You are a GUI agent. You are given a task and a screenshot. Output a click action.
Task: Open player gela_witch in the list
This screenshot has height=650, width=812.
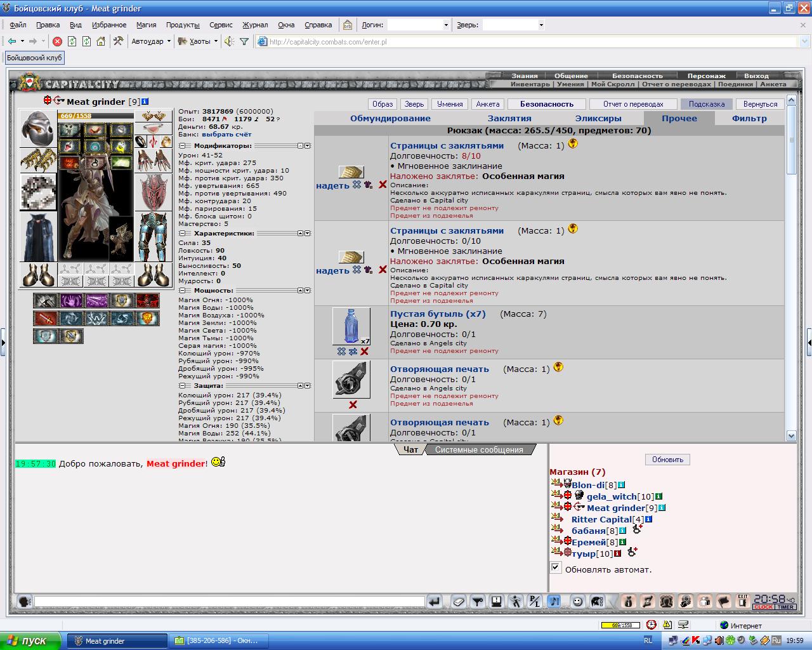pyautogui.click(x=612, y=496)
